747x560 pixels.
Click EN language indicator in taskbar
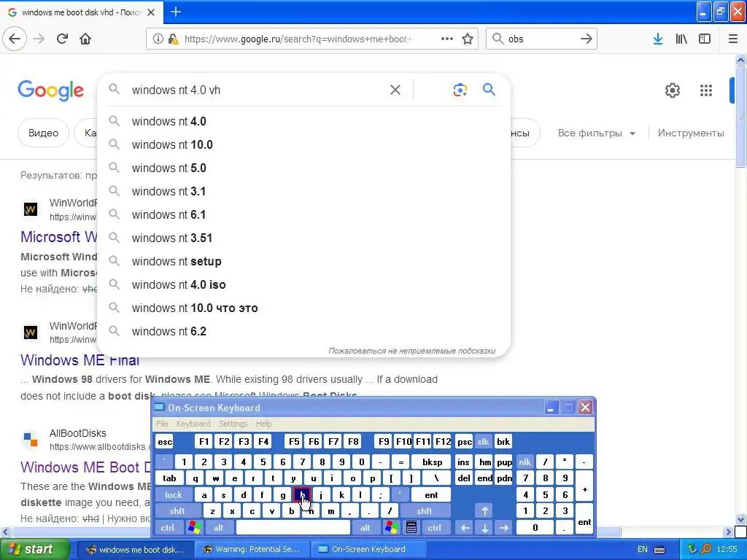point(642,550)
